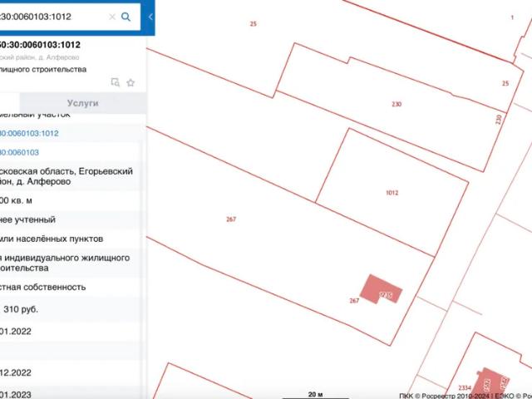Click the 'или населённых пунктов' category text
This screenshot has height=399, width=532.
tap(52, 239)
